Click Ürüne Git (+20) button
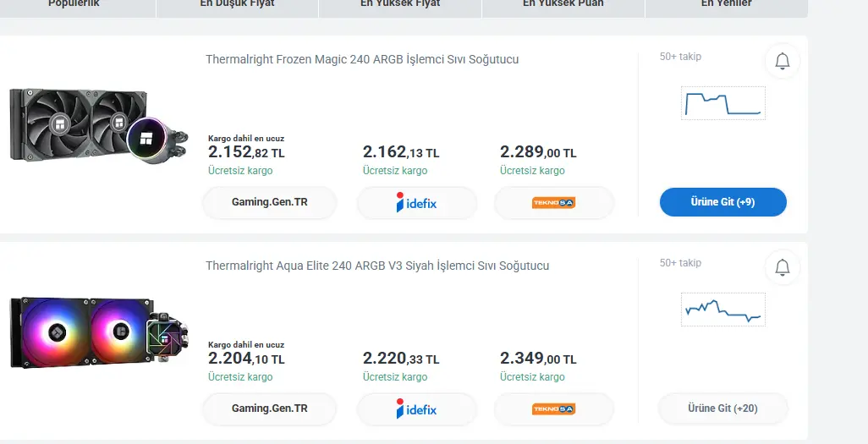This screenshot has width=868, height=444. pos(723,408)
